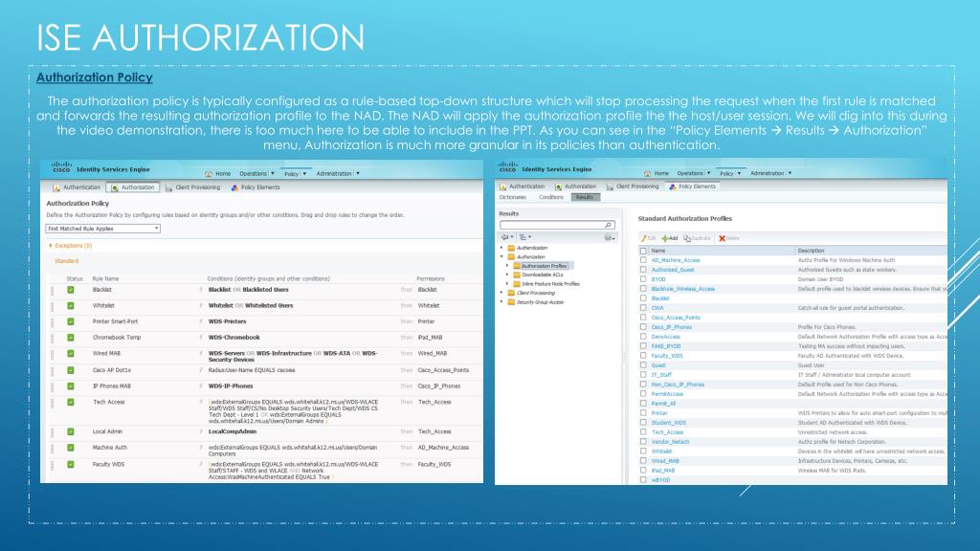The width and height of the screenshot is (980, 551).
Task: Click Cisco logo in right ISE window
Action: pyautogui.click(x=507, y=166)
